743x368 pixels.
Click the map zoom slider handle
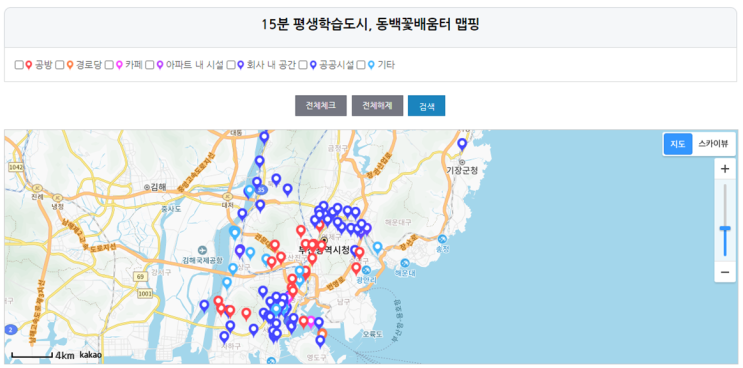pyautogui.click(x=725, y=229)
